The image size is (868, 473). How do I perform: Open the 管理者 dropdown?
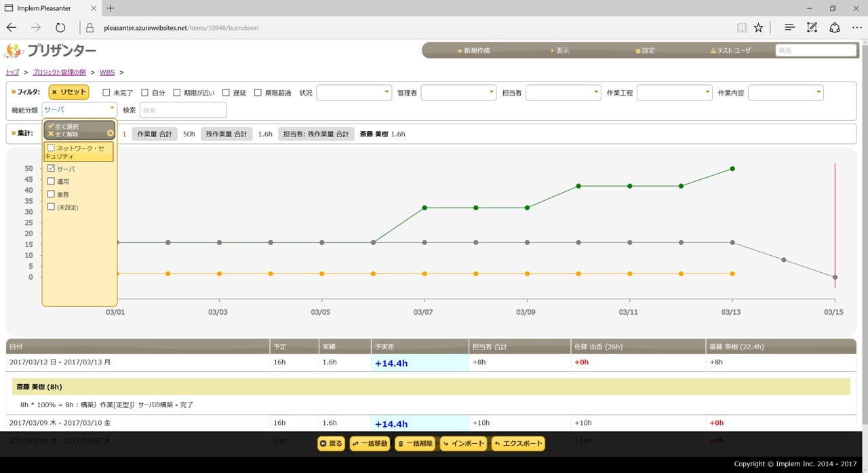[459, 92]
